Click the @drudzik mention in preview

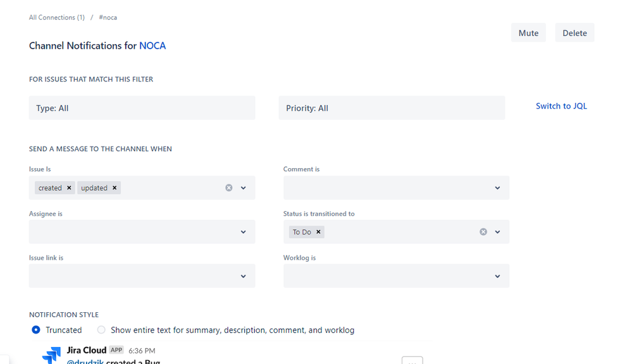(85, 361)
